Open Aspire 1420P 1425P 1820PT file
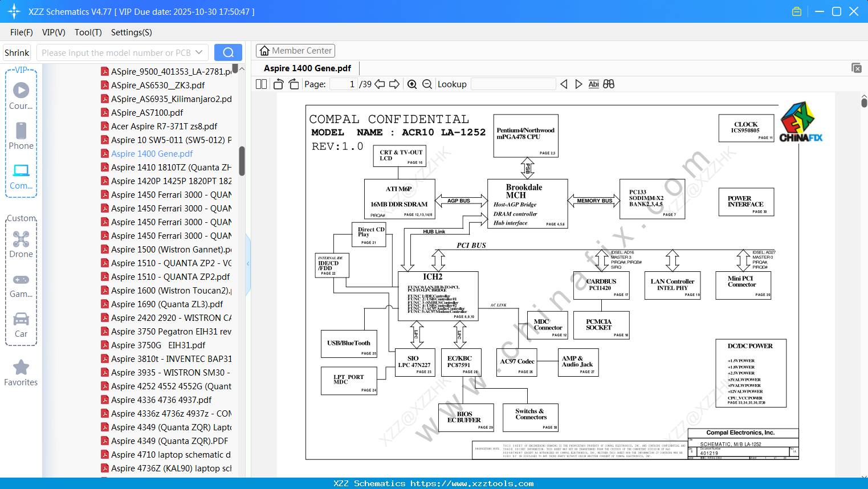The image size is (868, 489). pos(166,181)
